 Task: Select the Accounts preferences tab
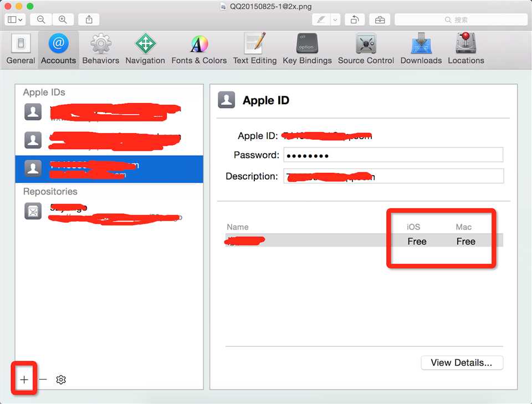(x=58, y=49)
